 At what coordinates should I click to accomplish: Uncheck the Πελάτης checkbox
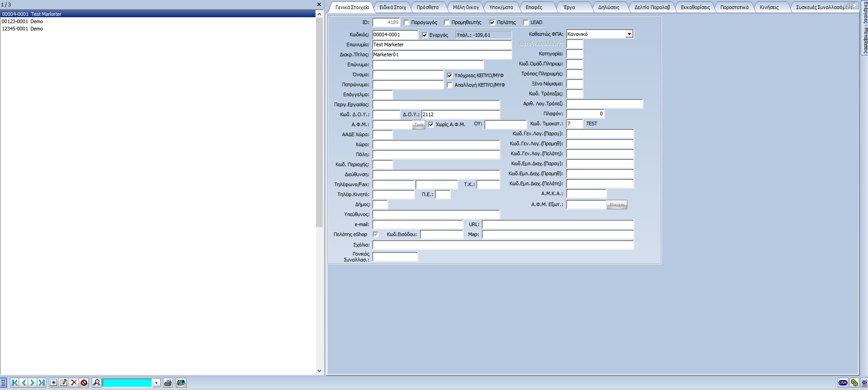coord(492,22)
